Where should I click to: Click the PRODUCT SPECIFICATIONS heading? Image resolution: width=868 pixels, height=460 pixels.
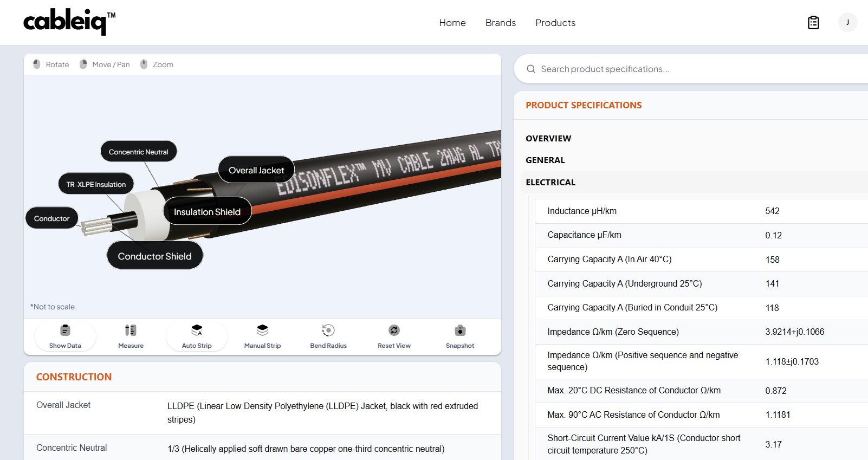tap(584, 105)
